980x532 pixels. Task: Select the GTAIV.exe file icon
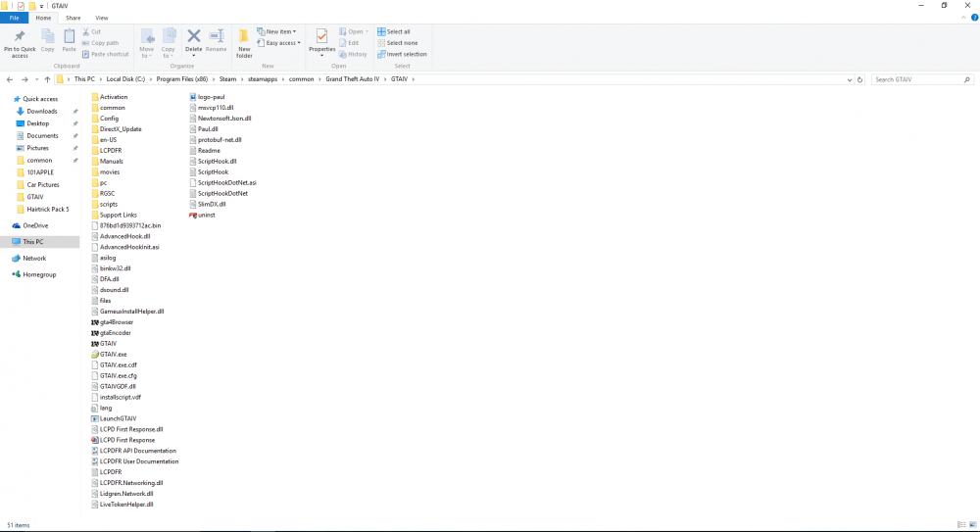click(95, 355)
